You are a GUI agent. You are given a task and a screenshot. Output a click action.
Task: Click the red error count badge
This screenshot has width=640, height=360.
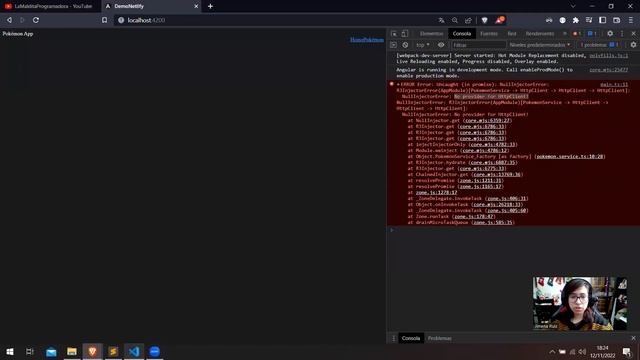tap(576, 33)
